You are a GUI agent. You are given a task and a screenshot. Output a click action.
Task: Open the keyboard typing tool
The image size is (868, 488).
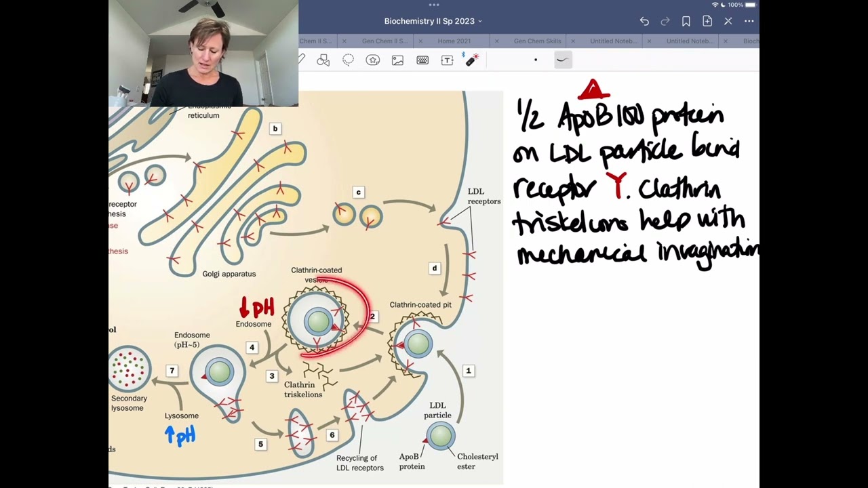tap(422, 60)
